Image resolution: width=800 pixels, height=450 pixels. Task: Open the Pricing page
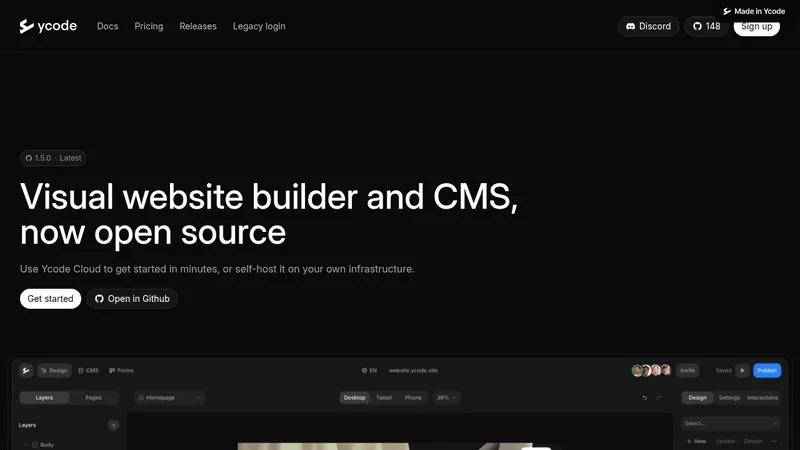coord(149,26)
